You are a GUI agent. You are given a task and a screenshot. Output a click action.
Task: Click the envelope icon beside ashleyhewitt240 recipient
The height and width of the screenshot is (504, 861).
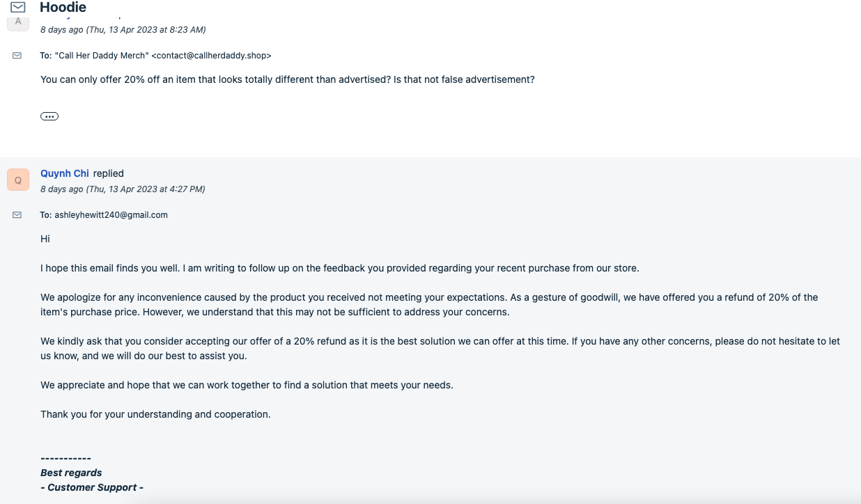[x=17, y=215]
